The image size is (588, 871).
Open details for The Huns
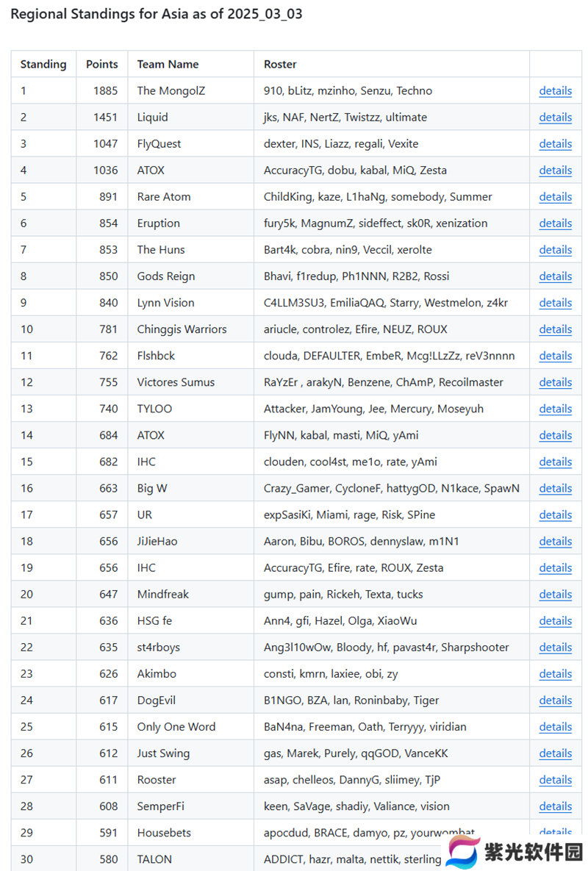point(555,250)
